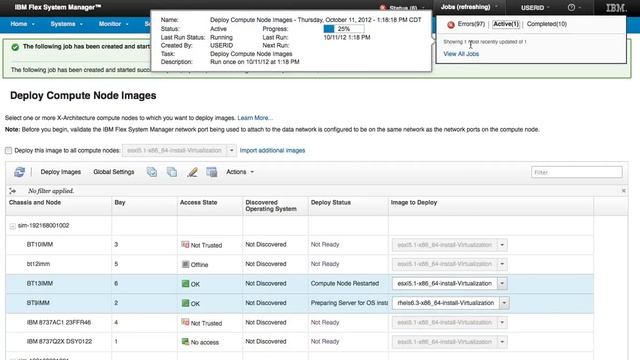This screenshot has height=360, width=640.
Task: Click the OK status icon for BT9IMM
Action: click(x=185, y=303)
